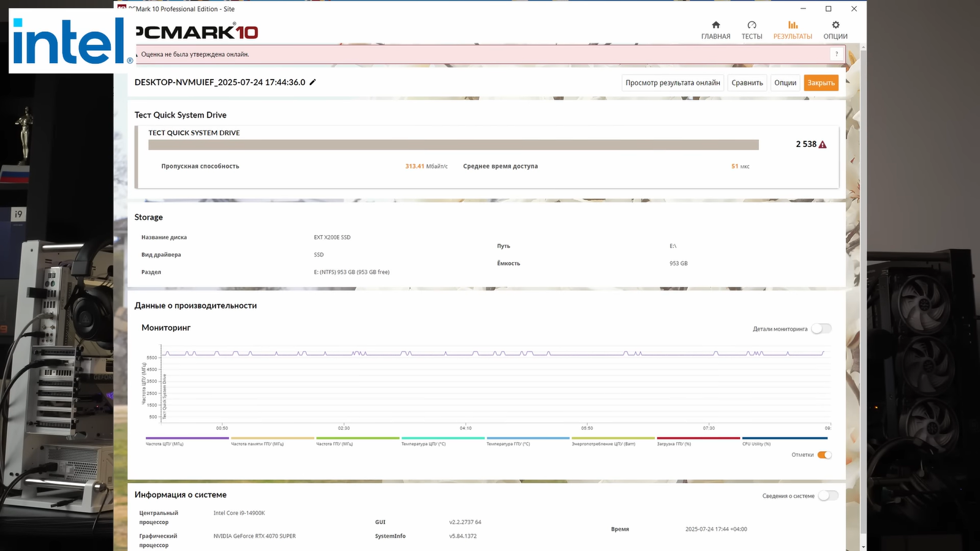Click the pencil icon to rename result
The image size is (980, 551).
click(x=312, y=82)
